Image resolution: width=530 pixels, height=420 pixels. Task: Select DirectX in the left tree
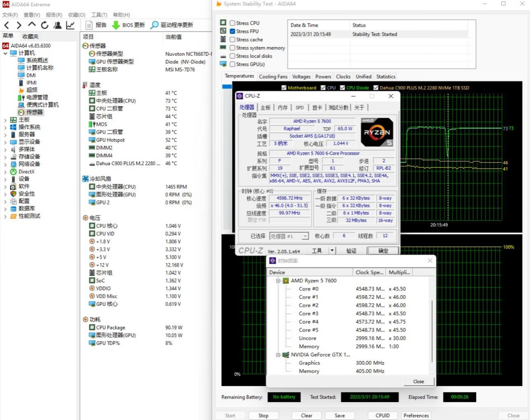tap(22, 172)
